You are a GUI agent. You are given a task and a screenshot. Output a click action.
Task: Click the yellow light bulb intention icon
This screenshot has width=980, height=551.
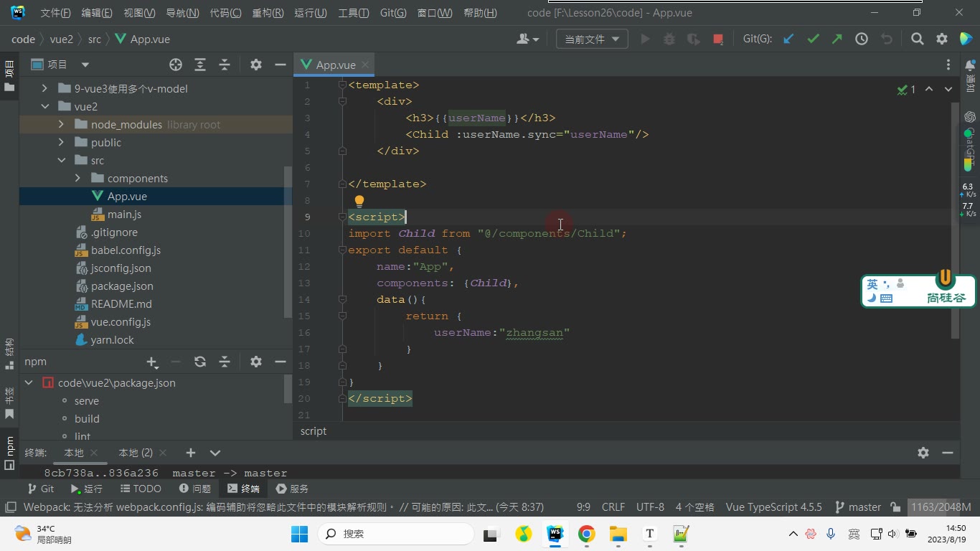click(359, 201)
